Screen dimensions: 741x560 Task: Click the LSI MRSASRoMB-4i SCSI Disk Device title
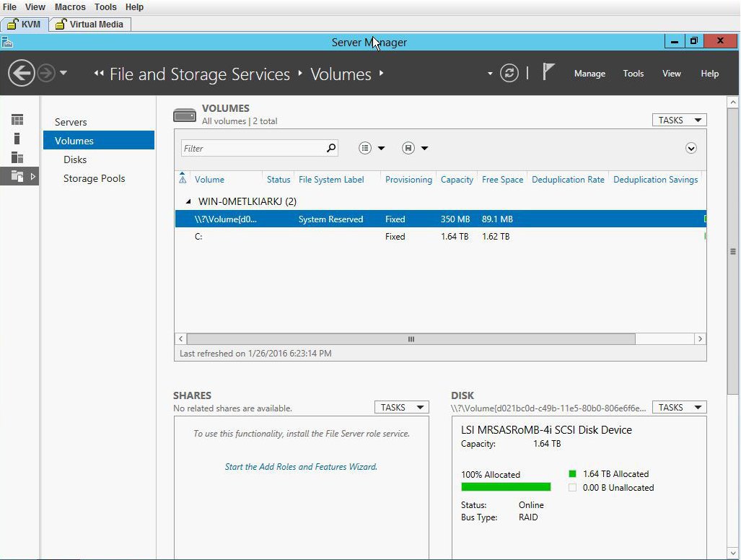point(546,429)
